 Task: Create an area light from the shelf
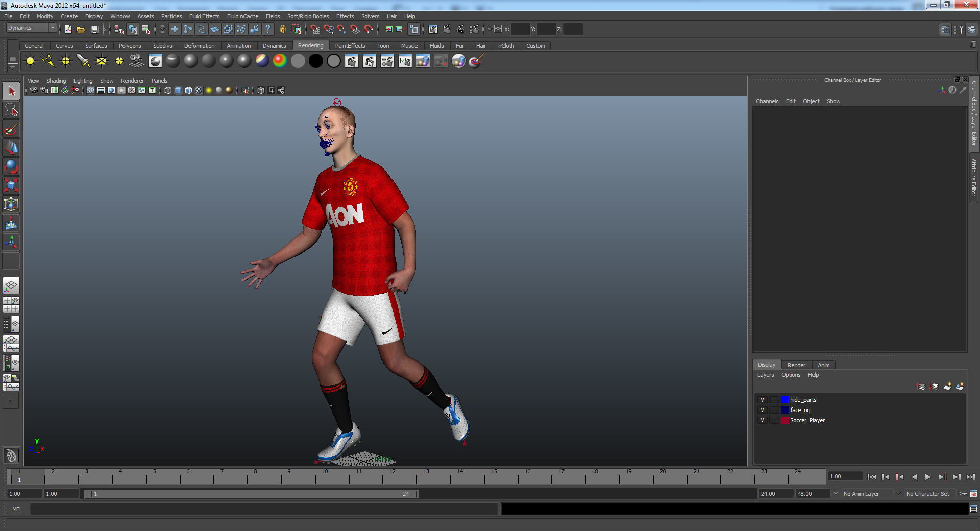coord(102,61)
